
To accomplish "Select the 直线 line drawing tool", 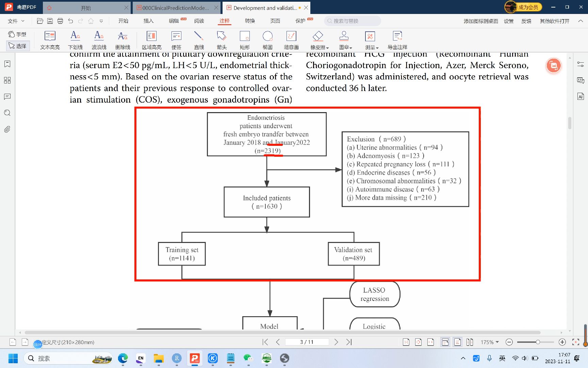I will [199, 40].
